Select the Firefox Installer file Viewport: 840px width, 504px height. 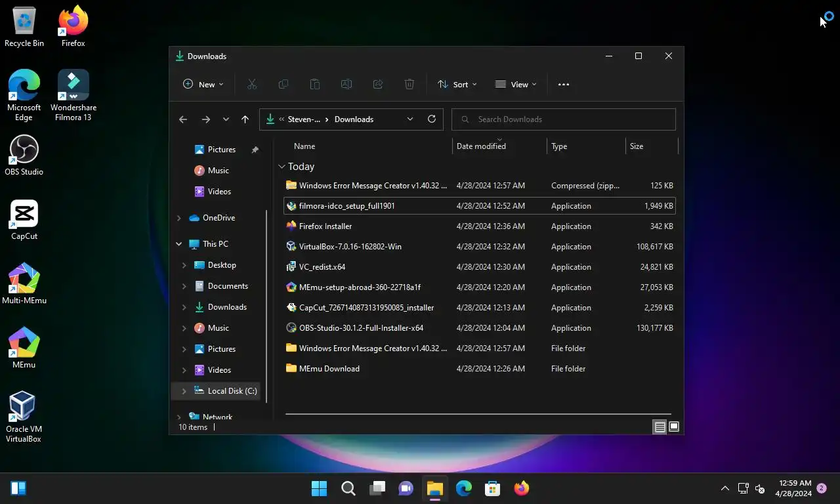pyautogui.click(x=480, y=226)
